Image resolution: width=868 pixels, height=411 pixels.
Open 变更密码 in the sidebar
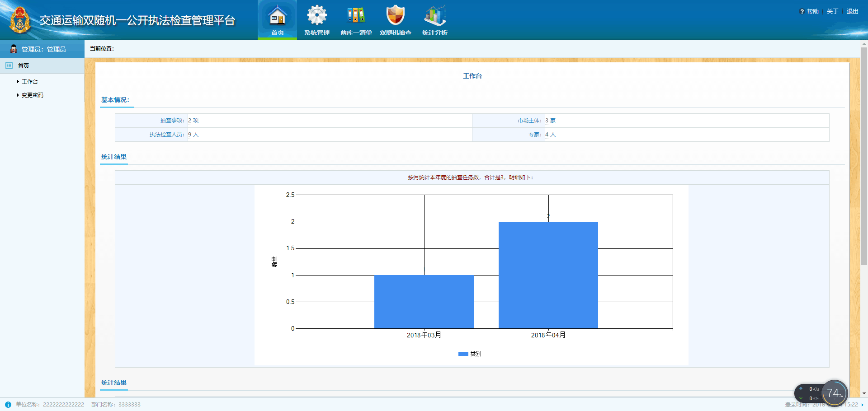pos(33,95)
